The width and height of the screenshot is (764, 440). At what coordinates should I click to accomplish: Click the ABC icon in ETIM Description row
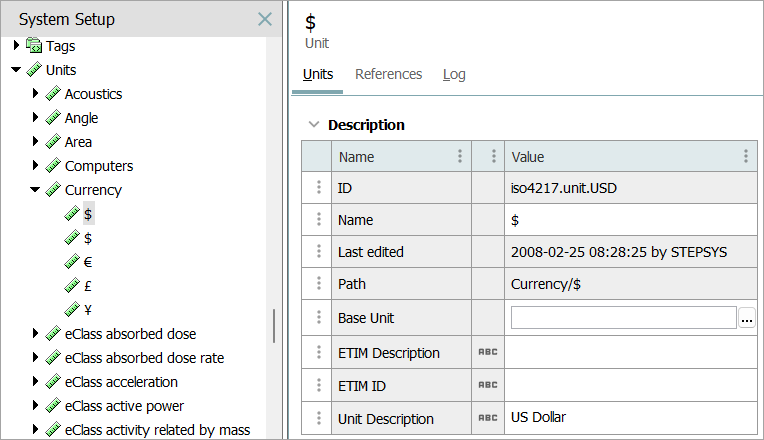[487, 353]
